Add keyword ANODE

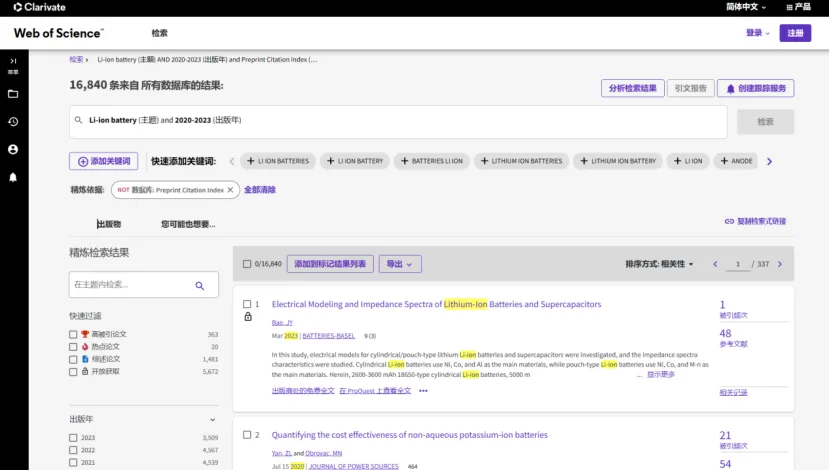point(736,161)
